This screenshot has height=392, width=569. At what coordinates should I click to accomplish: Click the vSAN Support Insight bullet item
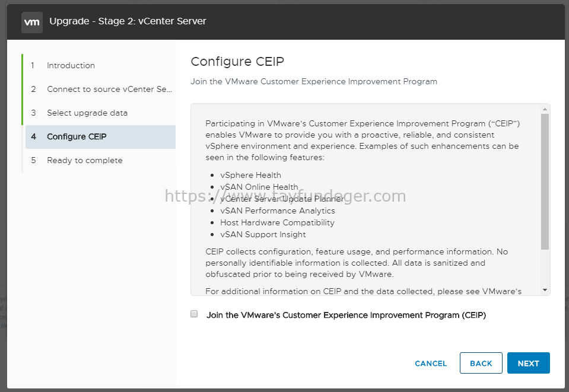pyautogui.click(x=263, y=235)
